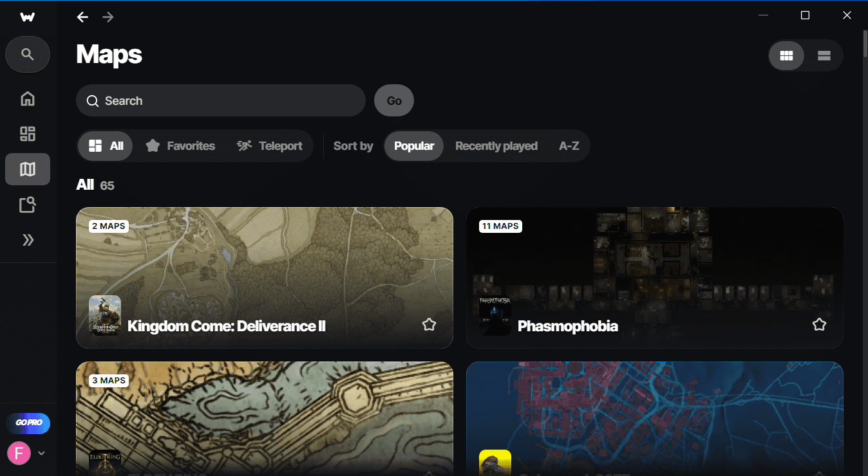Navigate forward with the right arrow
The image size is (868, 476).
point(108,17)
